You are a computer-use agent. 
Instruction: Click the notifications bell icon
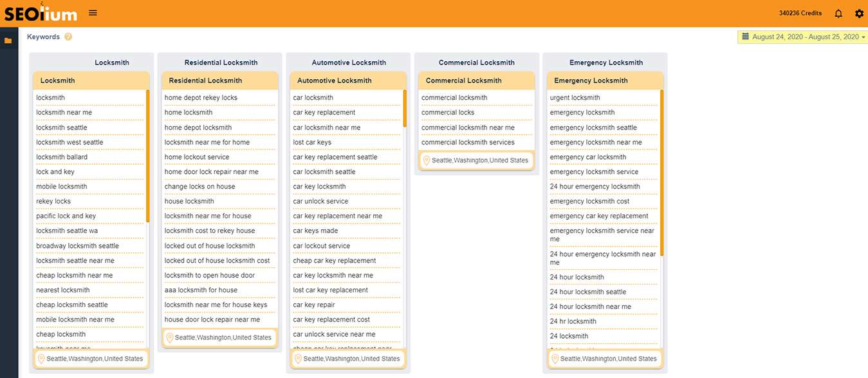point(838,14)
